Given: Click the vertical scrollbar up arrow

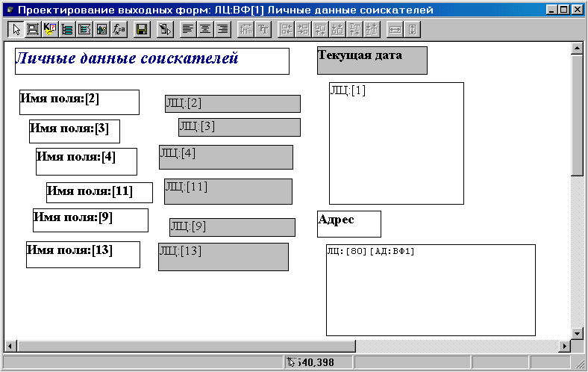Looking at the screenshot, I should click(x=577, y=48).
